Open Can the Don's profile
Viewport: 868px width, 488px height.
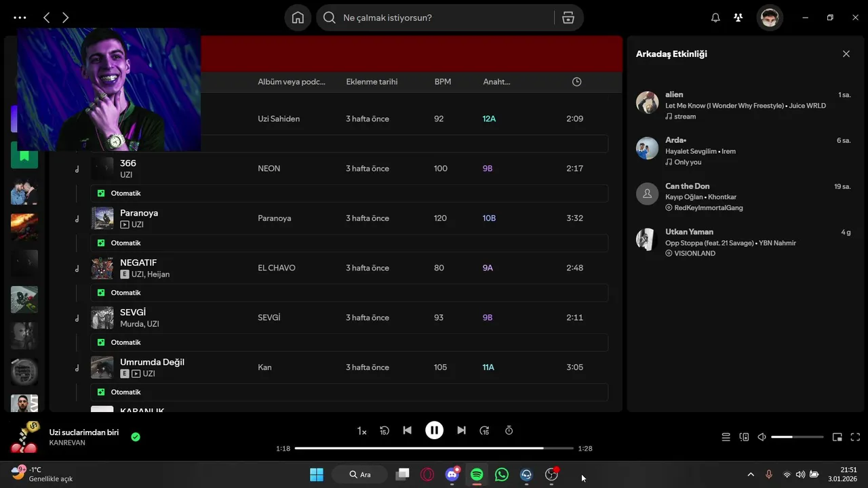[x=688, y=186]
